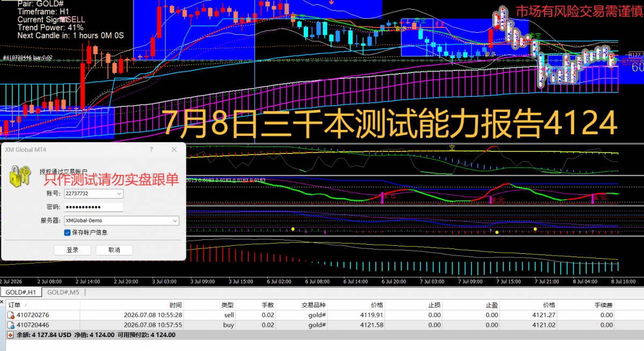Click the 密码 password field

coord(93,207)
